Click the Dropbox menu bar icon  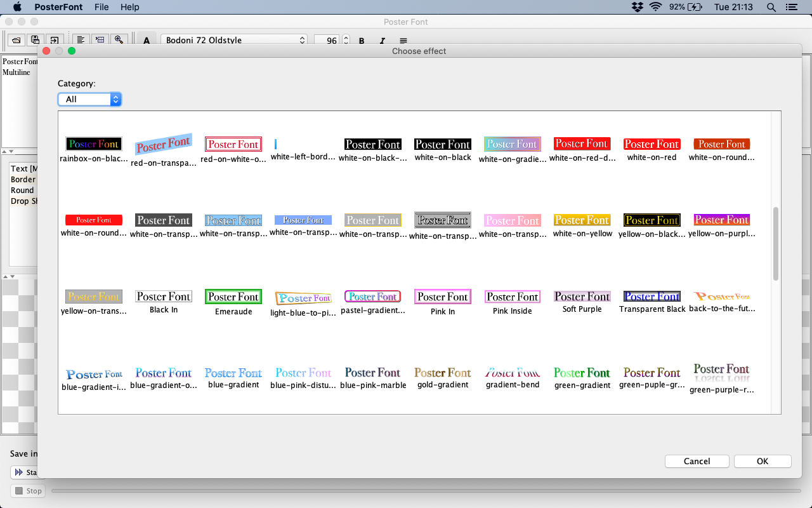point(638,7)
